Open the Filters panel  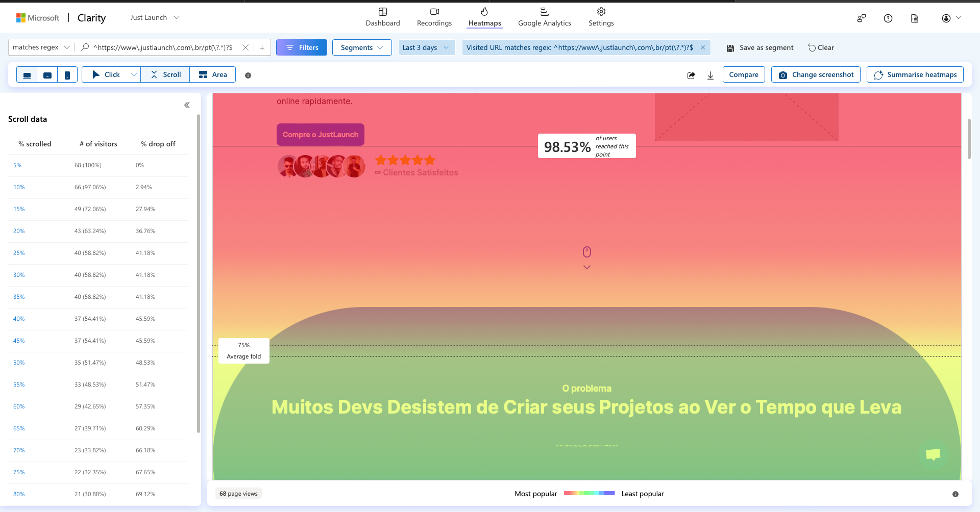302,47
